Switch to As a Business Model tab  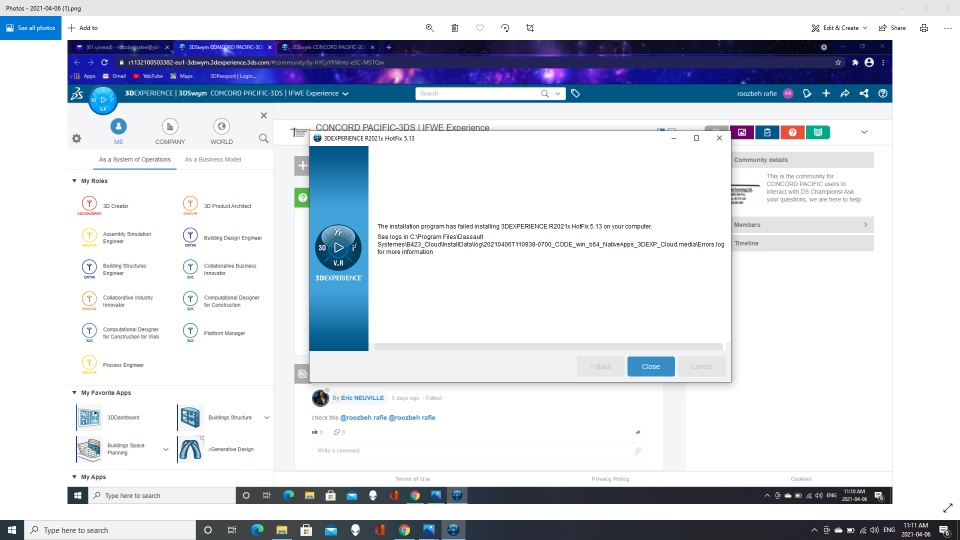pyautogui.click(x=212, y=159)
